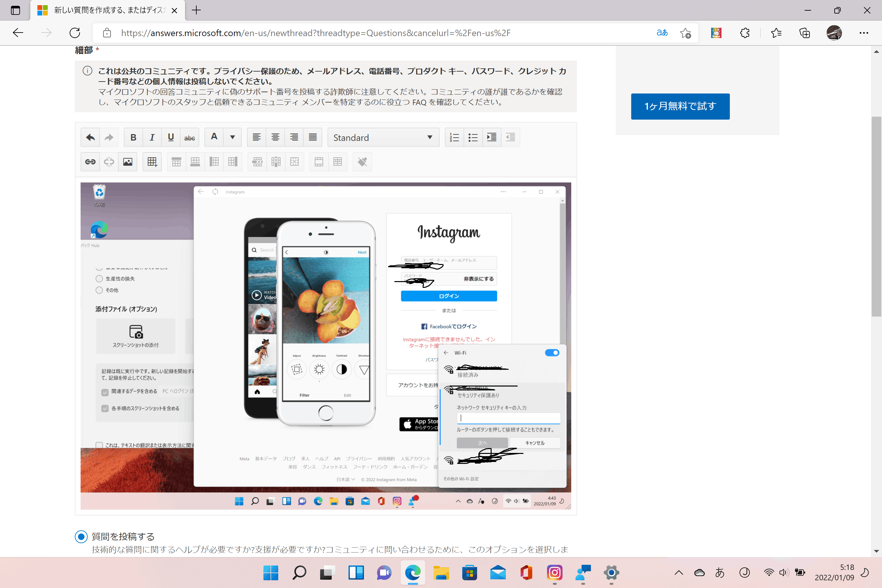
Task: Open the tab actions menu icon
Action: (x=15, y=10)
